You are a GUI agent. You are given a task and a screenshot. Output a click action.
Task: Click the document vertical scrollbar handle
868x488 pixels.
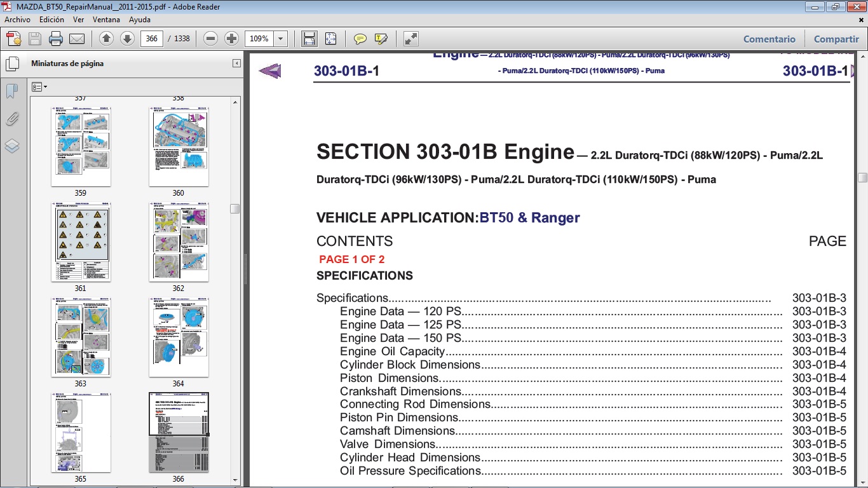862,178
